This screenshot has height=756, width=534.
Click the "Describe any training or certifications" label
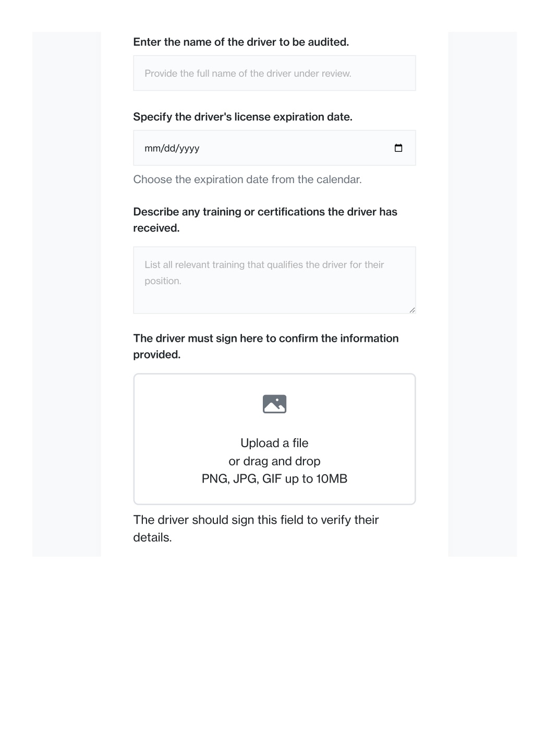[265, 220]
